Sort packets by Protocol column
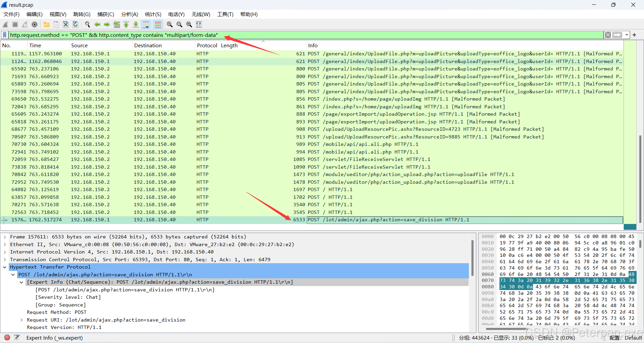Screen dimensions: 644x343 pos(207,46)
